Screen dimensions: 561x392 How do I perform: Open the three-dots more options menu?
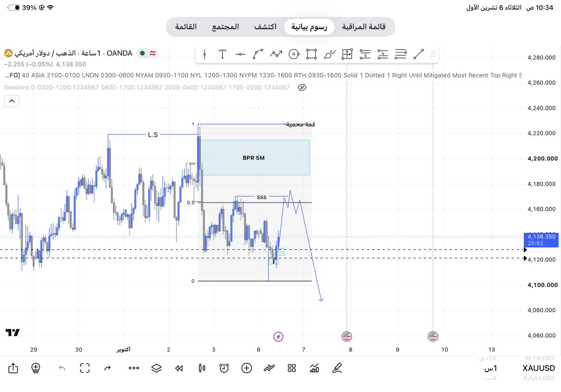point(134,368)
